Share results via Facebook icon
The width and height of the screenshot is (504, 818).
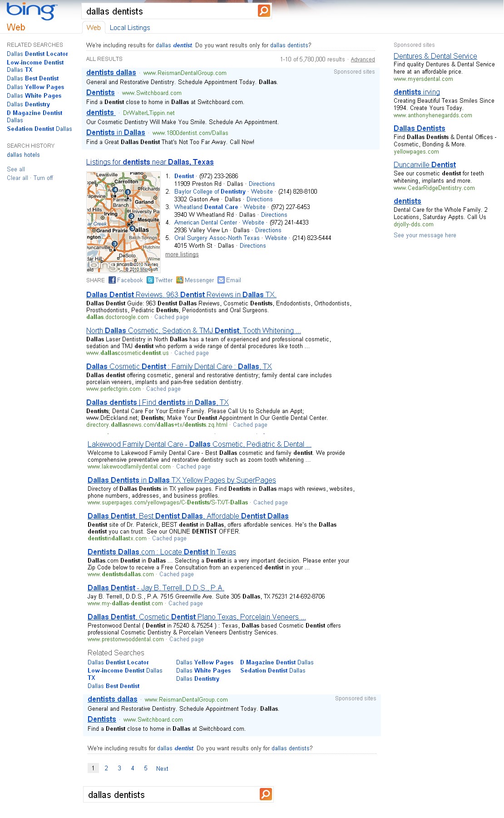point(112,280)
